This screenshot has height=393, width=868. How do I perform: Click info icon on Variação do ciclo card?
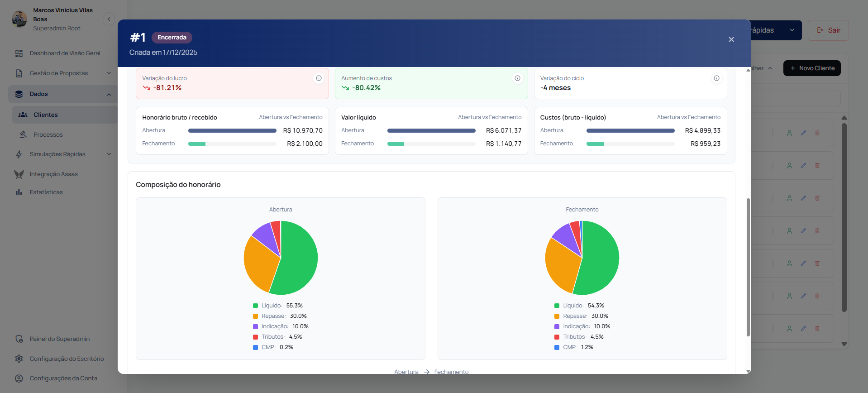(x=716, y=78)
